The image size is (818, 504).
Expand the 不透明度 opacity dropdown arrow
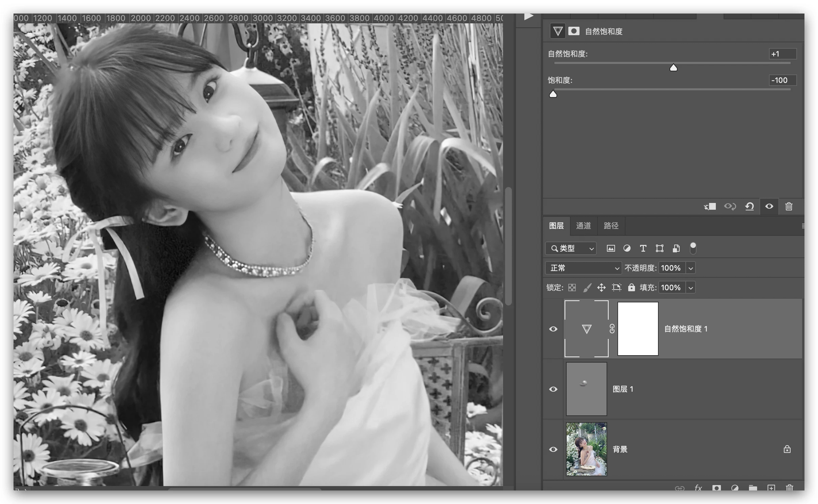[x=690, y=268]
